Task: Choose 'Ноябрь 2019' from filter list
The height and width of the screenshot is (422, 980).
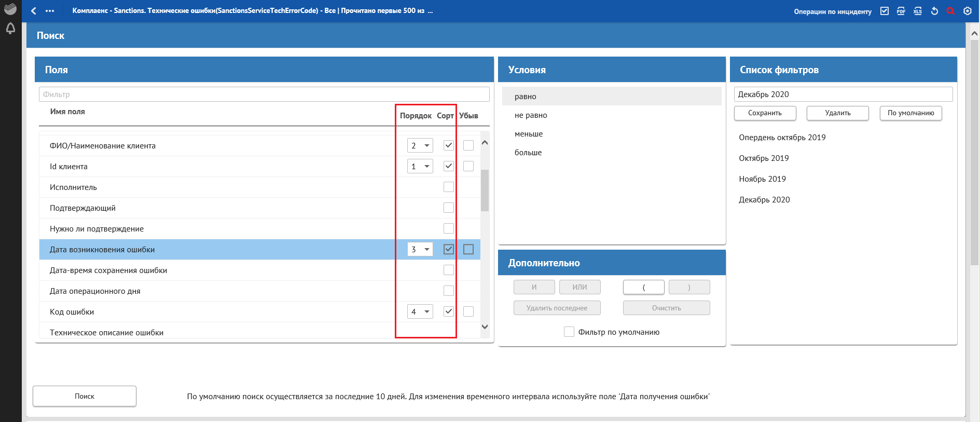Action: coord(762,179)
